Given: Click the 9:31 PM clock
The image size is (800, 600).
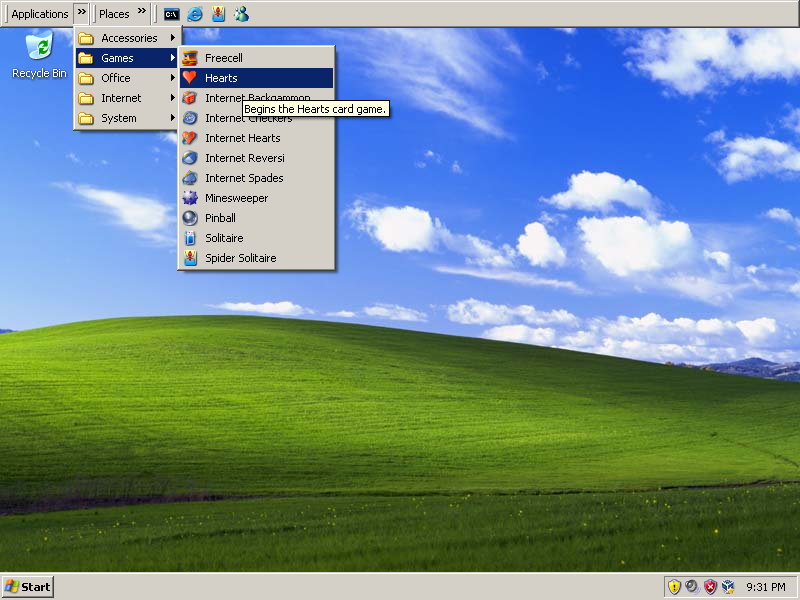Looking at the screenshot, I should [x=766, y=587].
